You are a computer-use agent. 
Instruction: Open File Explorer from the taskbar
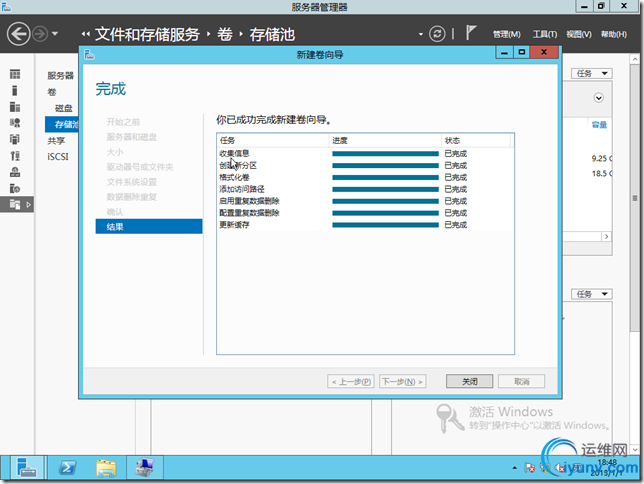(x=106, y=468)
